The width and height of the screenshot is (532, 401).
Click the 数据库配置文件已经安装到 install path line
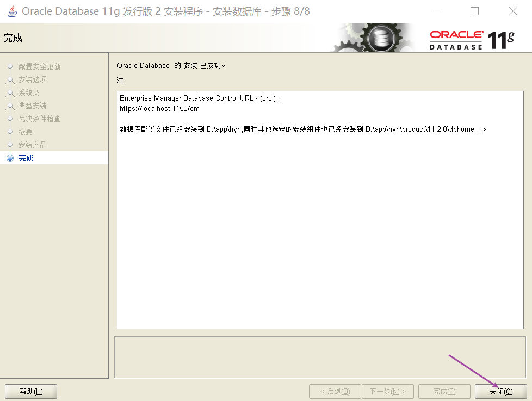click(303, 129)
